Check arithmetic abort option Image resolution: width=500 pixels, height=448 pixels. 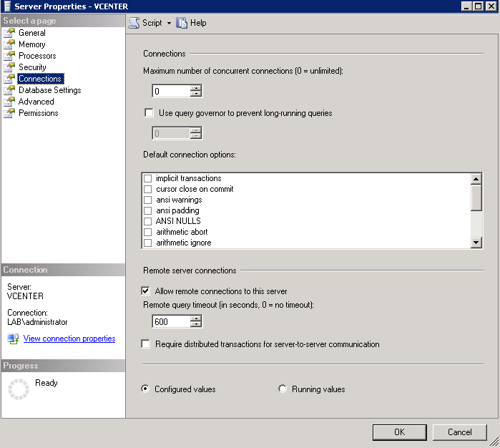pyautogui.click(x=147, y=232)
